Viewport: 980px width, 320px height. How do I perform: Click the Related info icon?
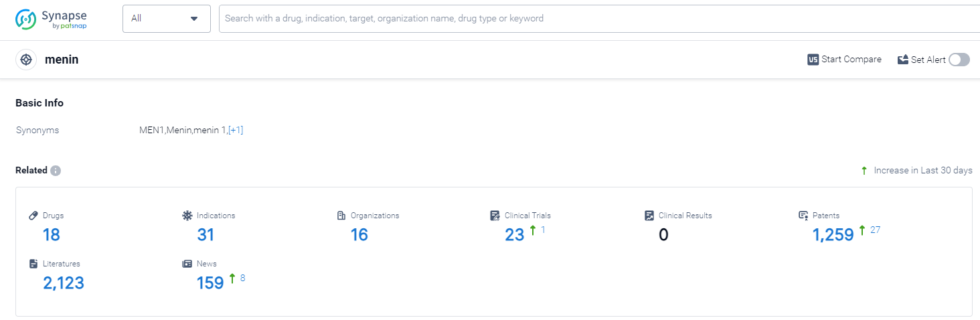tap(56, 171)
